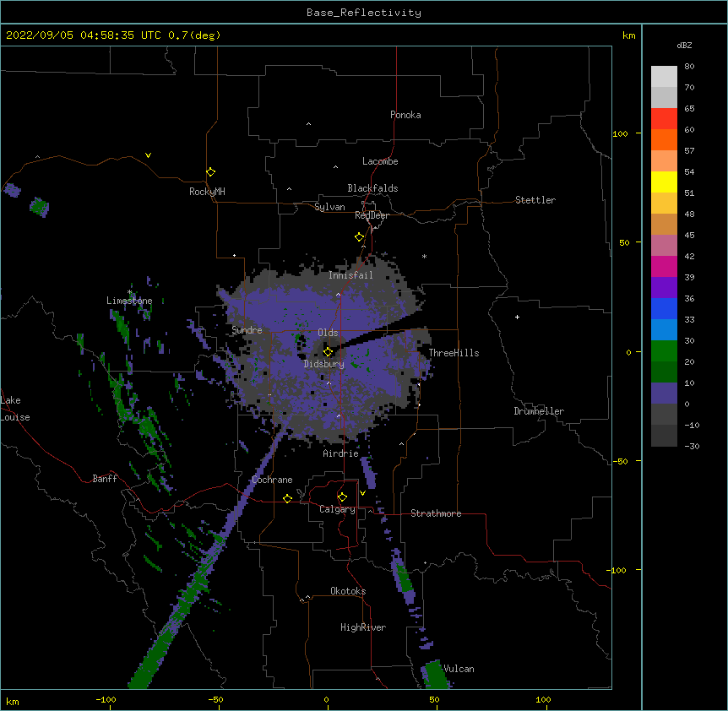The image size is (728, 711).
Task: Click the 100 tick on the vertical axis
Action: point(620,133)
